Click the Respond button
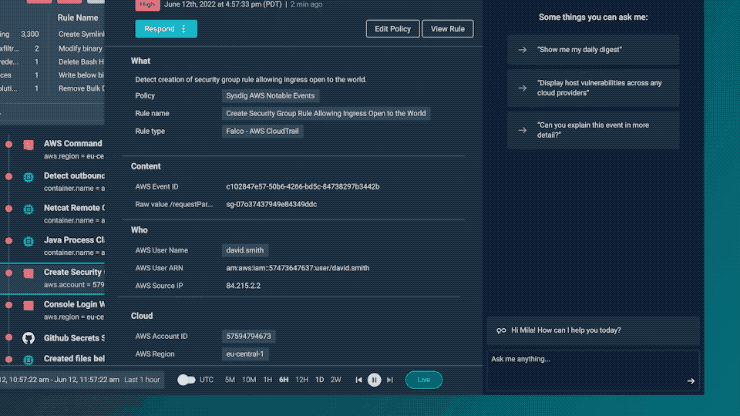The width and height of the screenshot is (740, 416). point(166,29)
